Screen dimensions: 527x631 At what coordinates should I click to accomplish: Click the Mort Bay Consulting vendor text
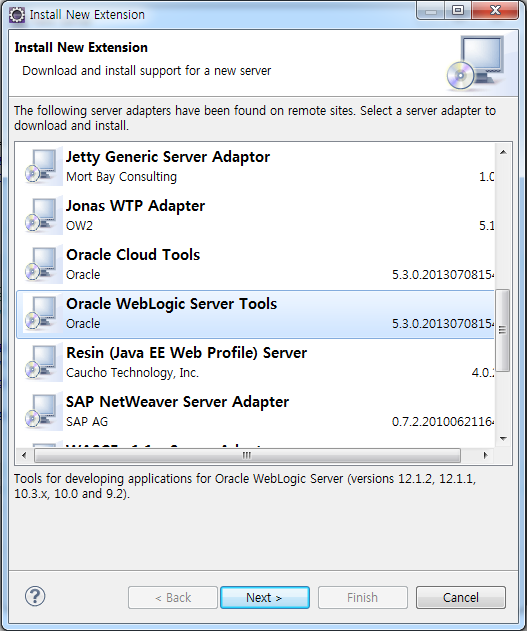pyautogui.click(x=121, y=177)
